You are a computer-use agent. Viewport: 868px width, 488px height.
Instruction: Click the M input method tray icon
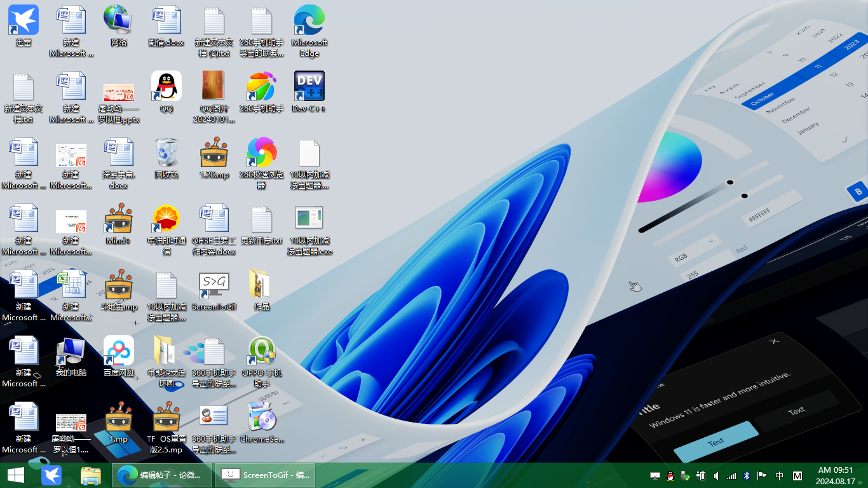pos(797,475)
